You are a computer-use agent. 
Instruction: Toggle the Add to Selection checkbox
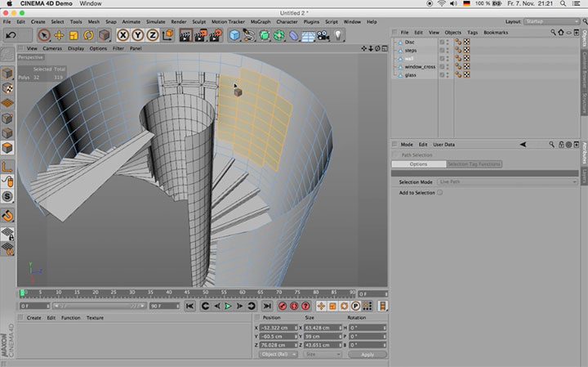pyautogui.click(x=439, y=193)
